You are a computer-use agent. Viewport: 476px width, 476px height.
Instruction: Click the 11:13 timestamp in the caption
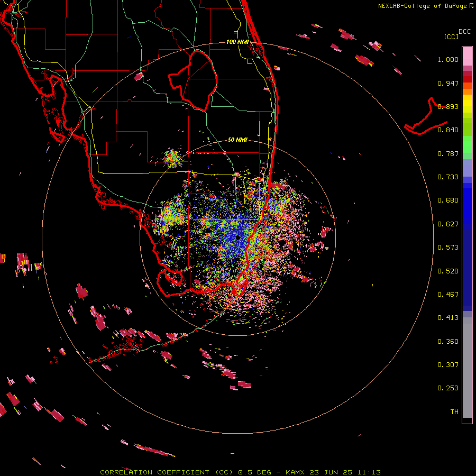(369, 472)
